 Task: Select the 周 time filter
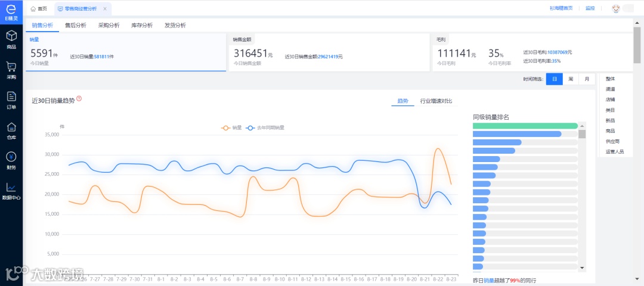coord(571,79)
